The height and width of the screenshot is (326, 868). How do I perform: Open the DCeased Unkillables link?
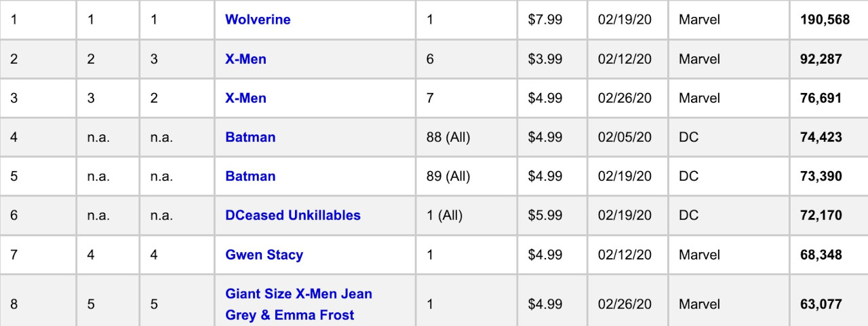point(293,215)
